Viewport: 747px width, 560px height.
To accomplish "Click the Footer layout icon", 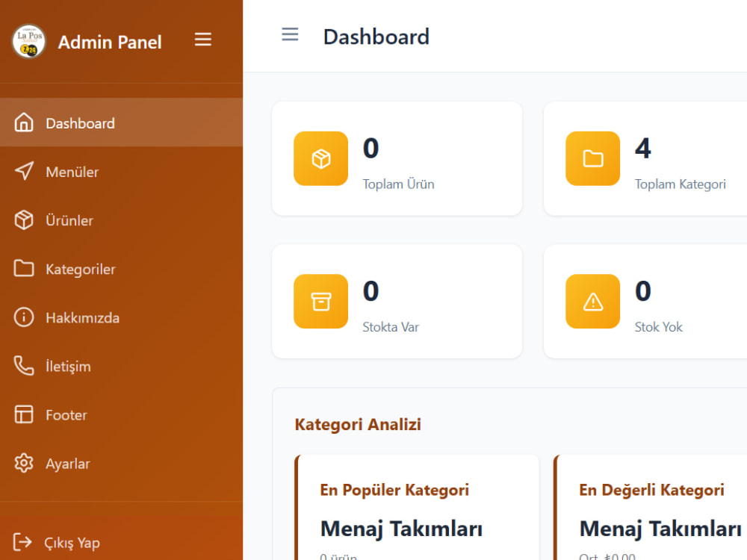I will (x=24, y=414).
